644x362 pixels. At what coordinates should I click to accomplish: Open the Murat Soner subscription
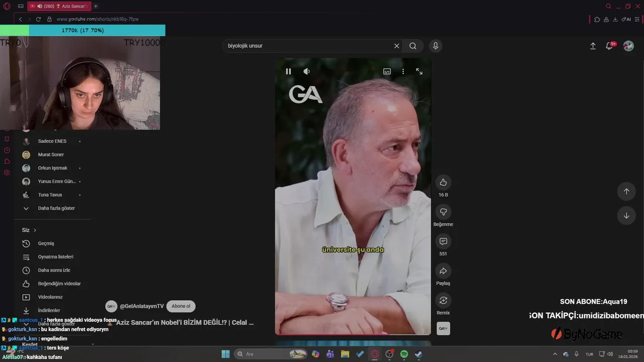pos(51,154)
